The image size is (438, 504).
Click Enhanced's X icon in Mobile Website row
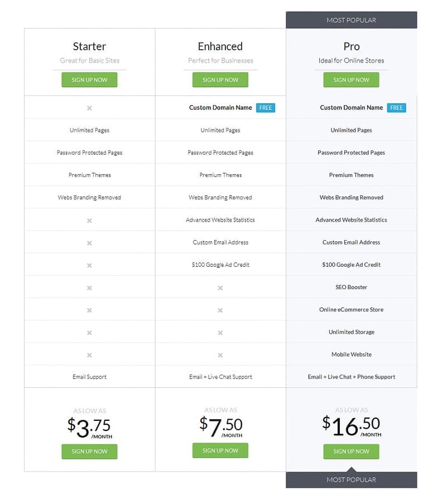point(220,355)
